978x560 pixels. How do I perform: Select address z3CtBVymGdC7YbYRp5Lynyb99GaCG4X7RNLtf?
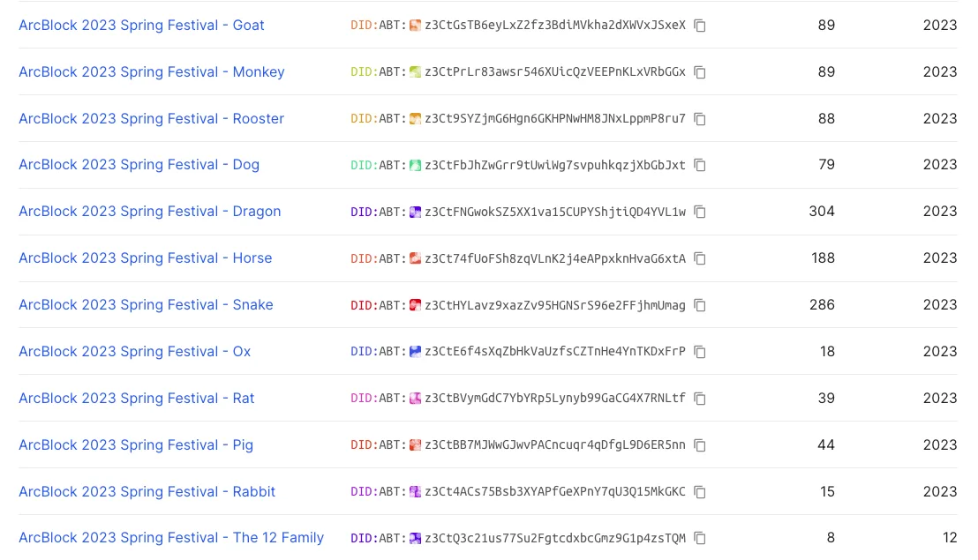pyautogui.click(x=555, y=398)
